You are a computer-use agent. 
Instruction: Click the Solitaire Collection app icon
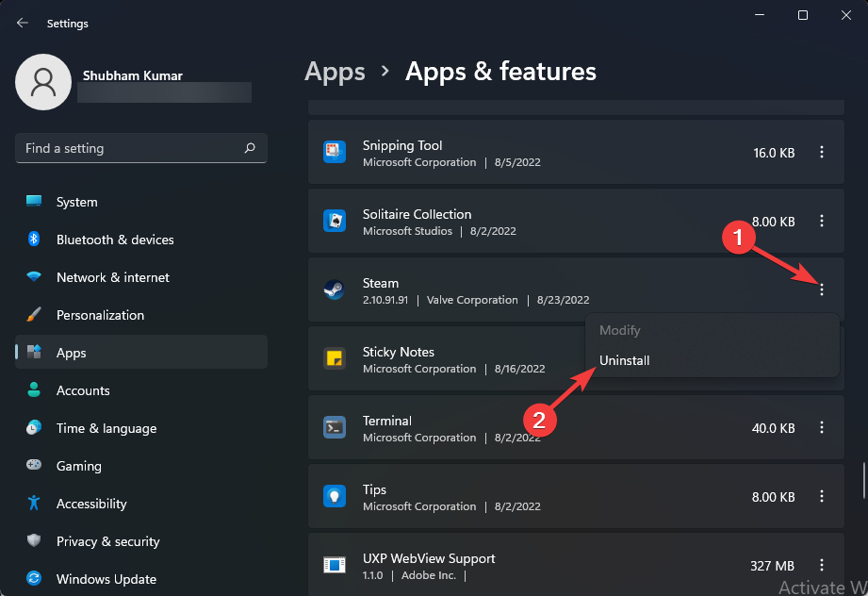(335, 221)
